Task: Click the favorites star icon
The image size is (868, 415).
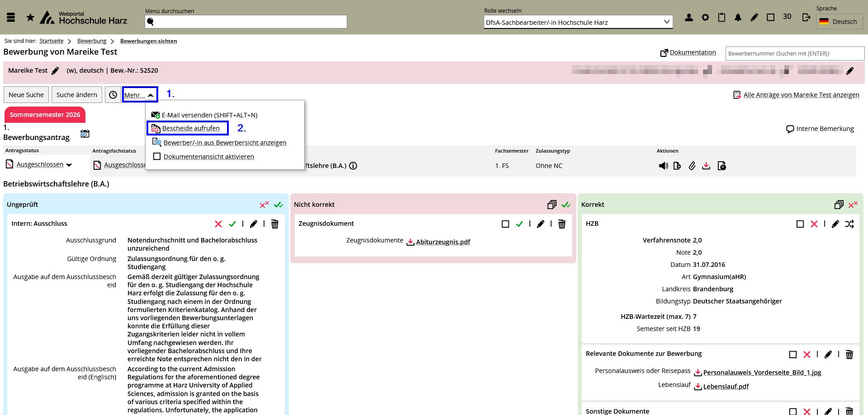Action: click(x=30, y=18)
